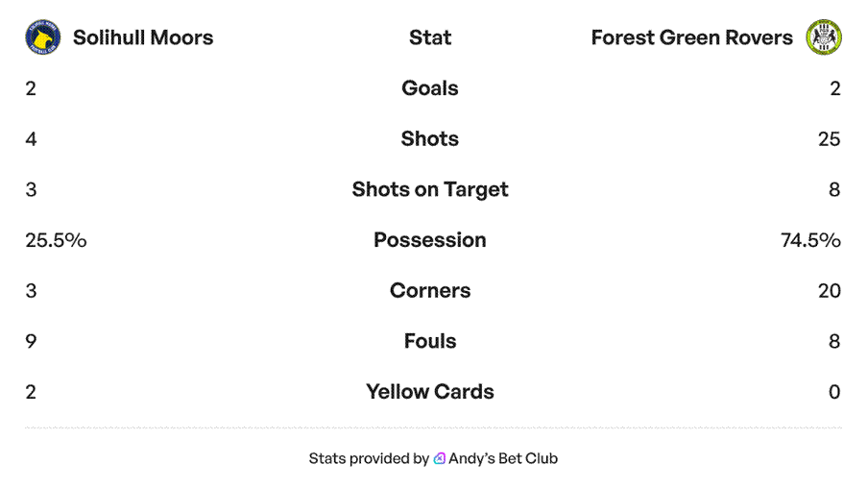Select Solihull Moors' 25.5% possession value

[56, 240]
